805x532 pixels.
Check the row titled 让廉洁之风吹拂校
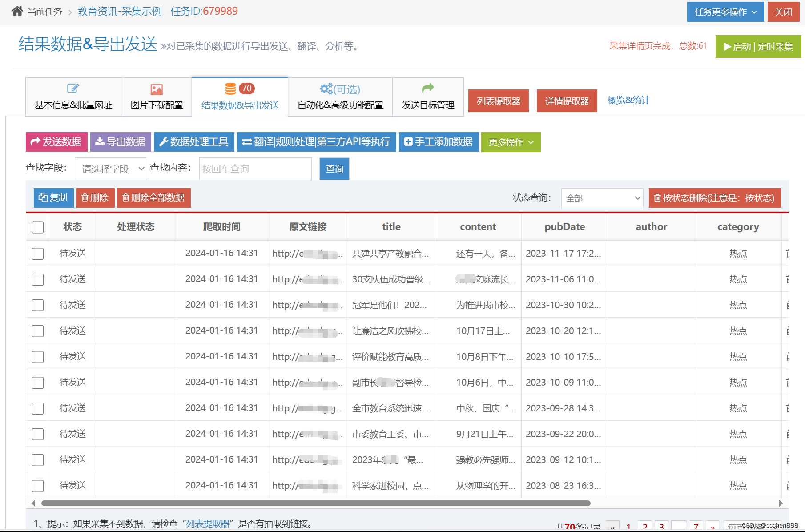[38, 331]
